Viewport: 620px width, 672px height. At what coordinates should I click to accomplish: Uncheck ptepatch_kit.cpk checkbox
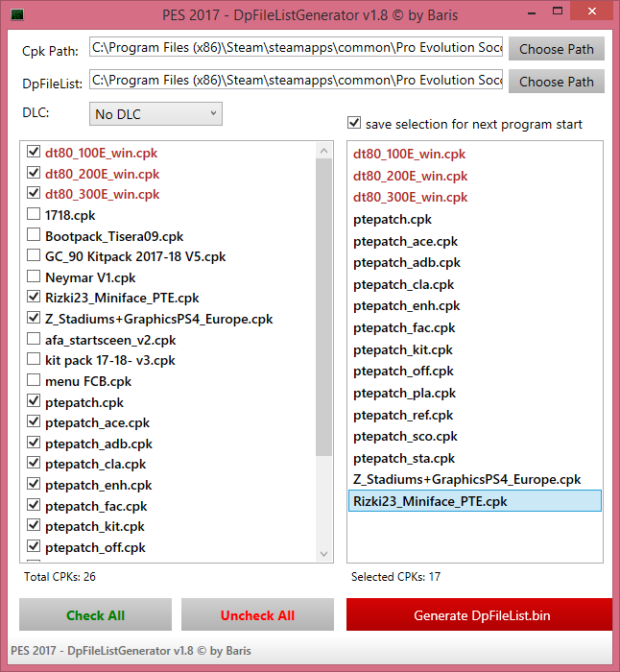click(34, 525)
